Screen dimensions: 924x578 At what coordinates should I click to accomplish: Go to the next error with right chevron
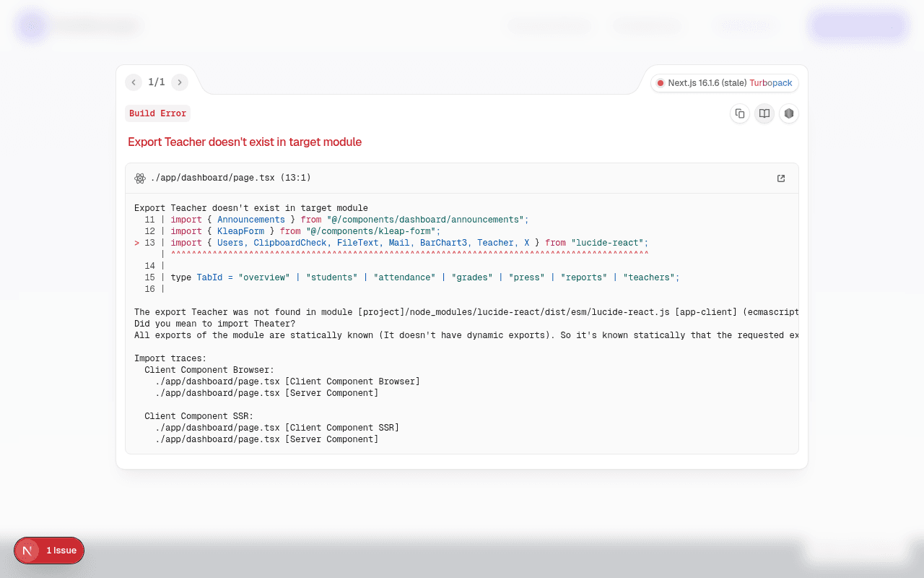180,82
